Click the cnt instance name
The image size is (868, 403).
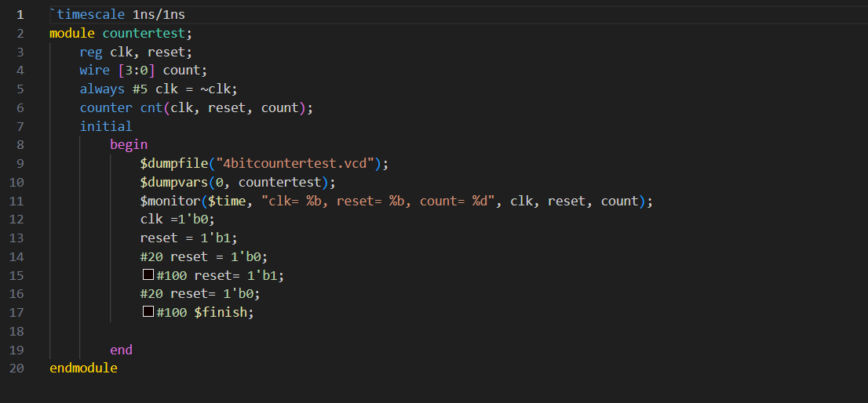click(x=151, y=107)
